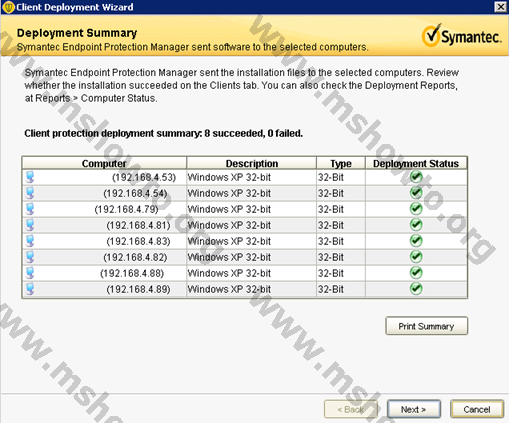Click green success checkmark for 192.168.4.88
The height and width of the screenshot is (423, 509).
416,273
